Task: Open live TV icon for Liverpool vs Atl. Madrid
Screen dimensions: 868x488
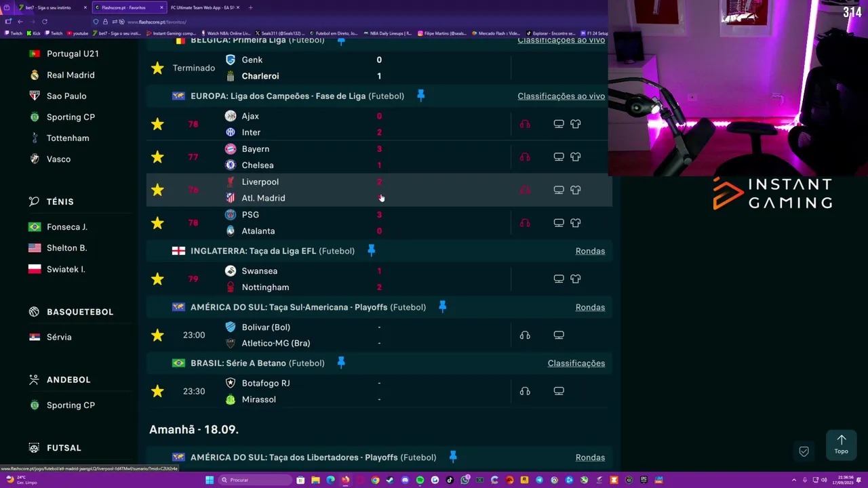Action: (x=559, y=190)
